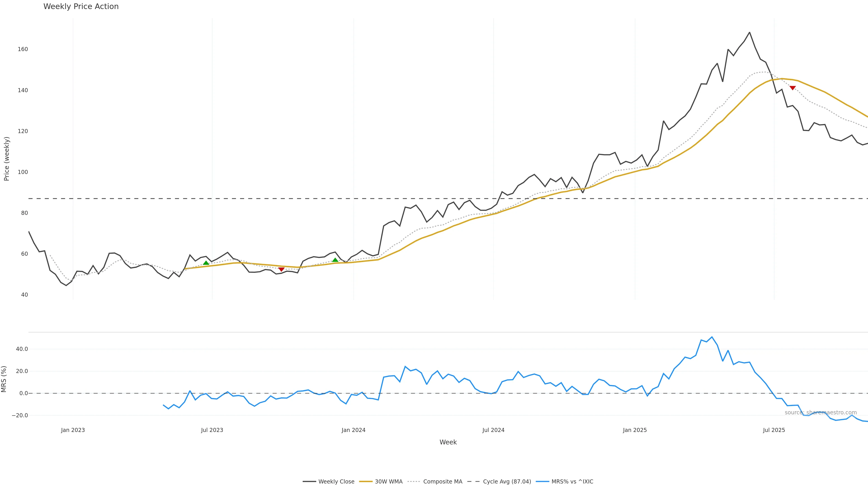Screen dimensions: 868x488
Task: Click the 100 price axis tick label
Action: point(23,172)
